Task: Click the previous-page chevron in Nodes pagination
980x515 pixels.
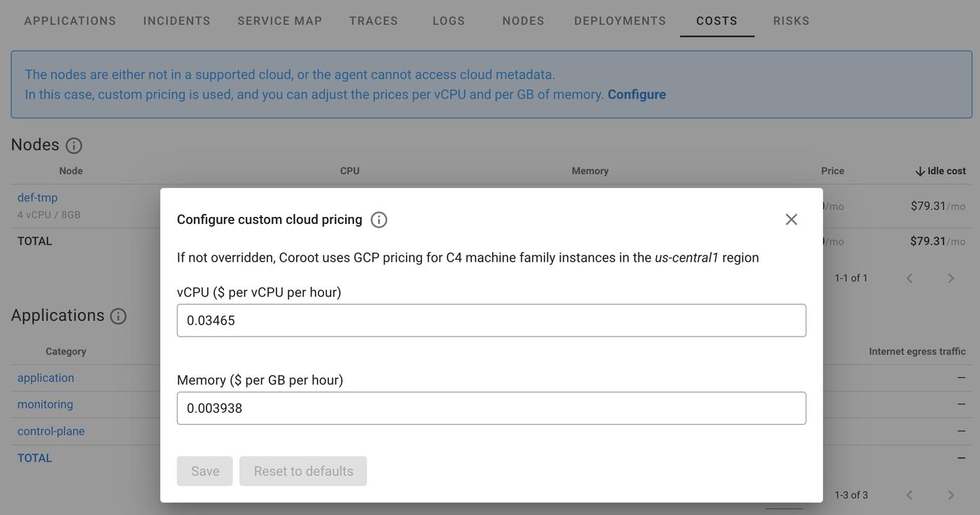Action: pos(909,278)
